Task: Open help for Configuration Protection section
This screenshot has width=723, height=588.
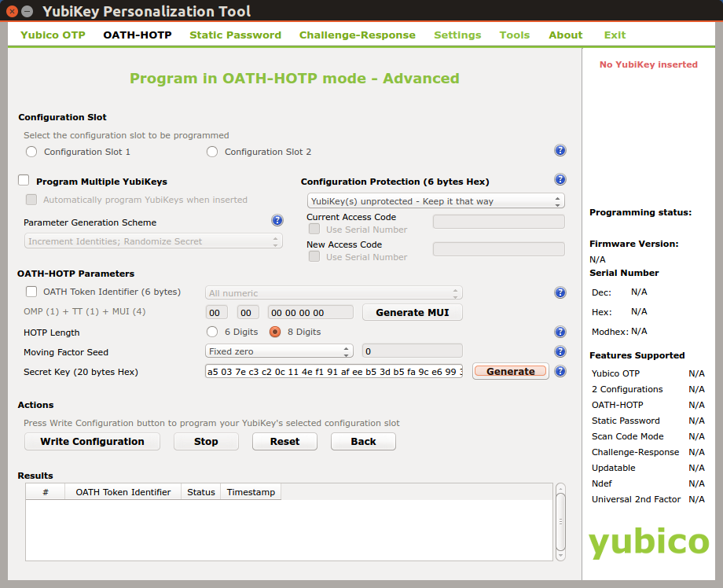Action: click(x=560, y=179)
